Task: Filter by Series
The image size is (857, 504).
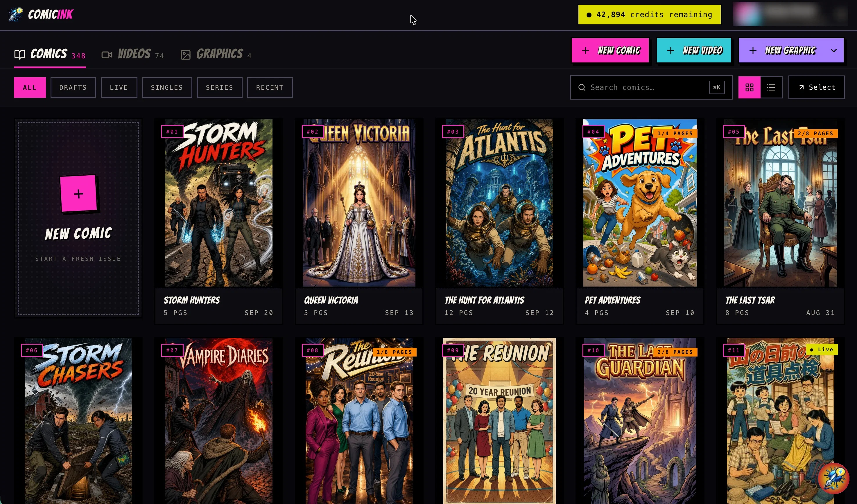Action: pos(219,87)
